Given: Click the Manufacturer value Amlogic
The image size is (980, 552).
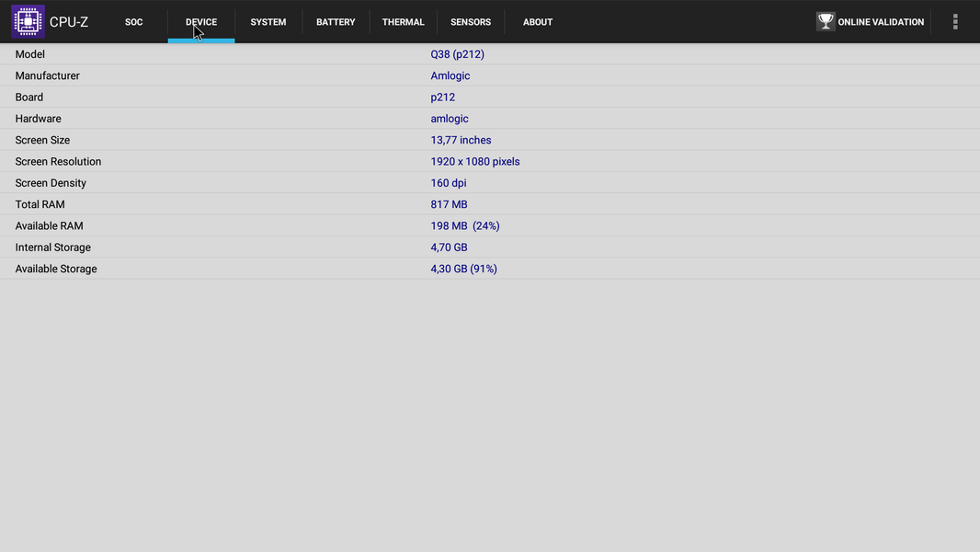Looking at the screenshot, I should coord(450,75).
